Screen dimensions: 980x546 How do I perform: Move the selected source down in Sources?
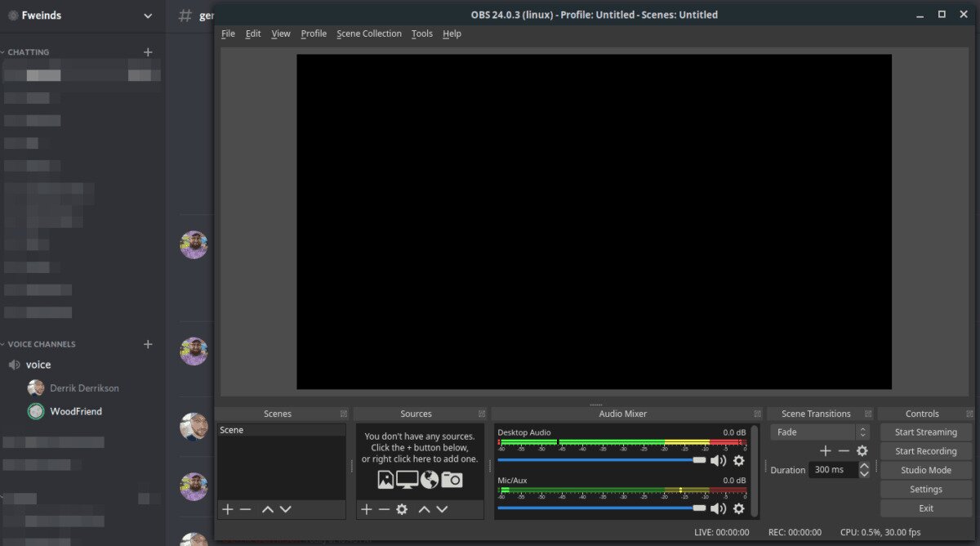pos(442,509)
